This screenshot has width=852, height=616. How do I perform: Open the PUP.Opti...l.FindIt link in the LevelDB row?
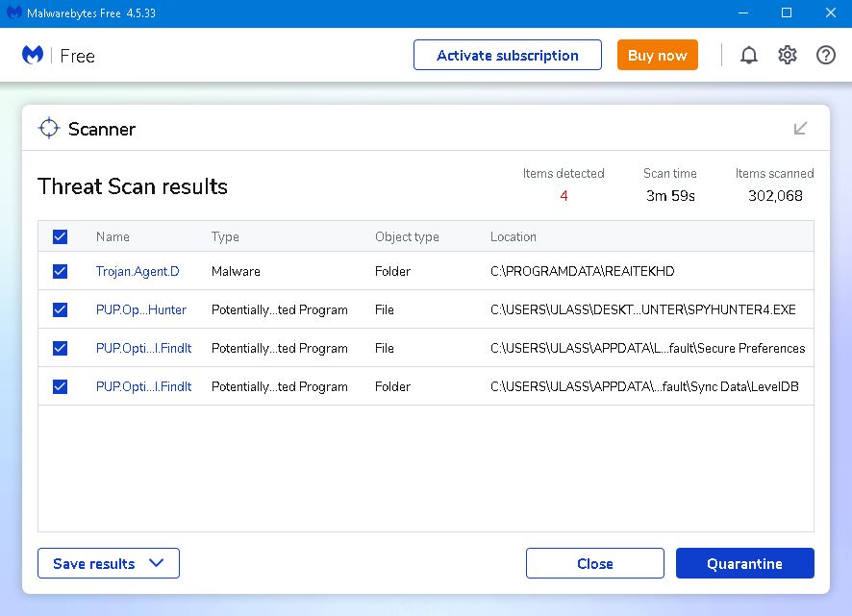144,386
